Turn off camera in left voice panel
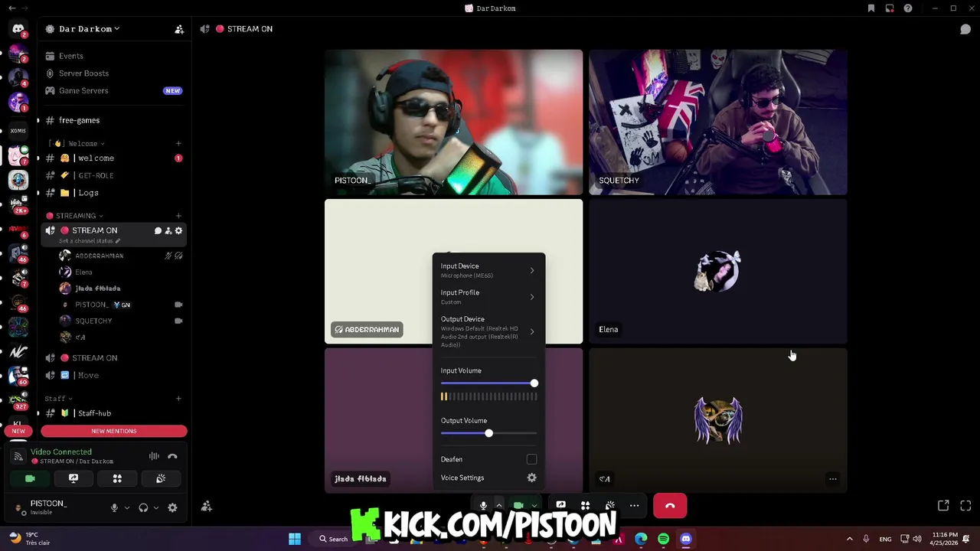 pyautogui.click(x=30, y=478)
